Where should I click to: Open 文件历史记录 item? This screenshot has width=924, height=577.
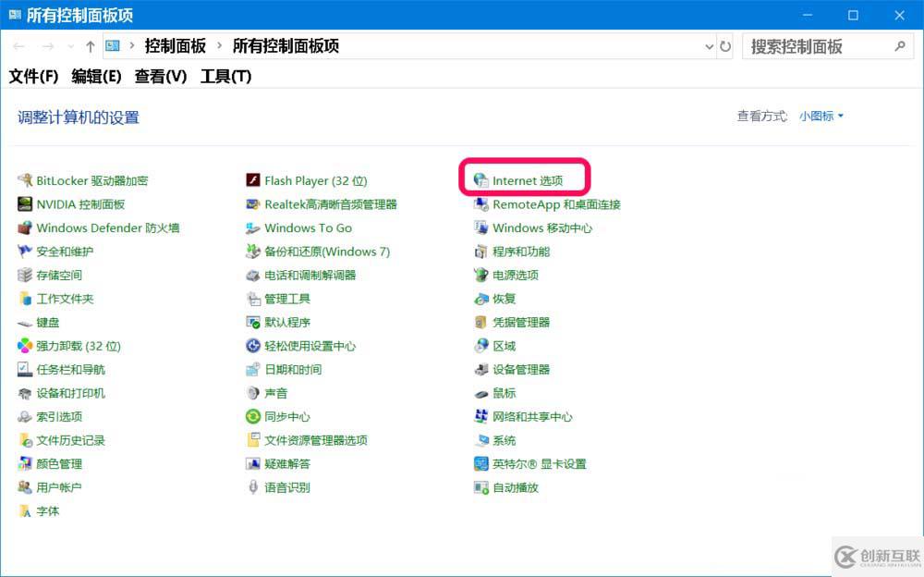[x=71, y=440]
